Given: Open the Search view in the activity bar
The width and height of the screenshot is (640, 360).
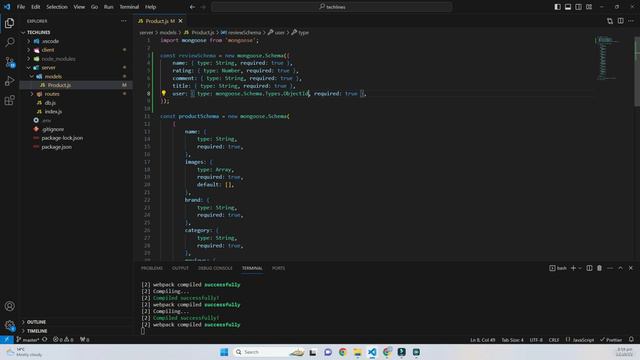Looking at the screenshot, I should 9,42.
